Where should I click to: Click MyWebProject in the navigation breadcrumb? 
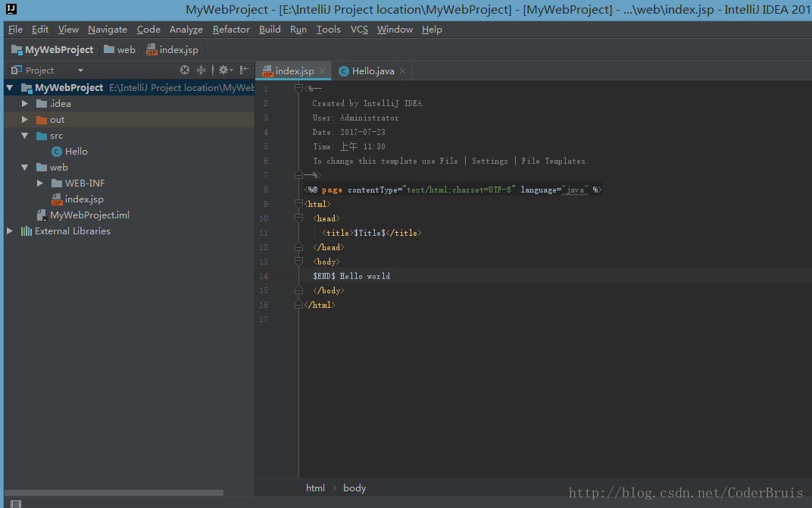(59, 50)
